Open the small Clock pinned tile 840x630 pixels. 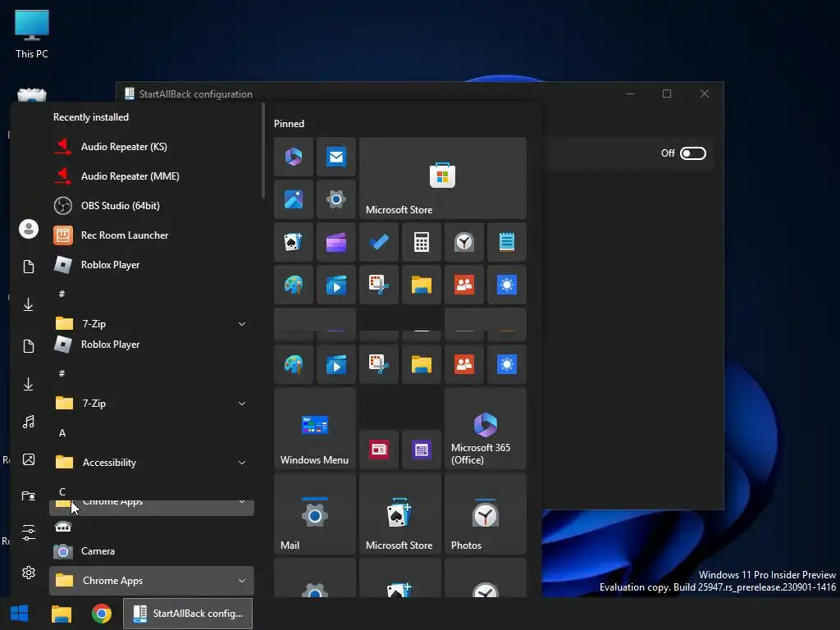coord(464,242)
